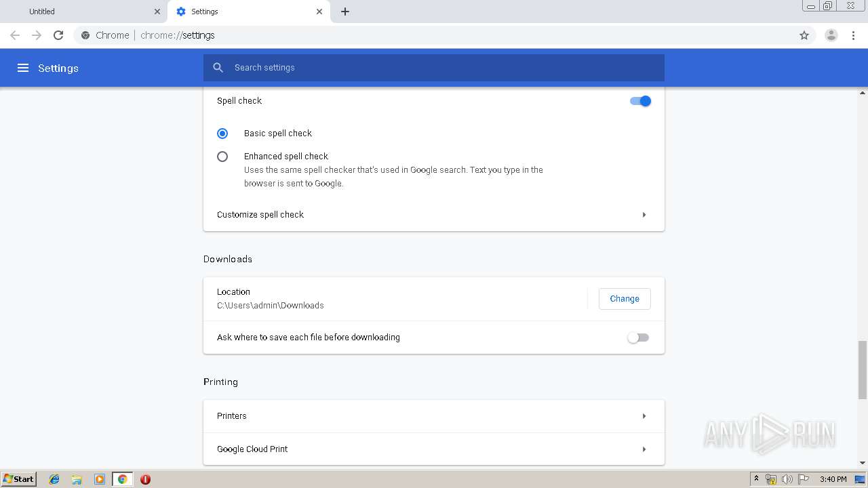Image resolution: width=868 pixels, height=488 pixels.
Task: Change the download location
Action: (x=625, y=299)
